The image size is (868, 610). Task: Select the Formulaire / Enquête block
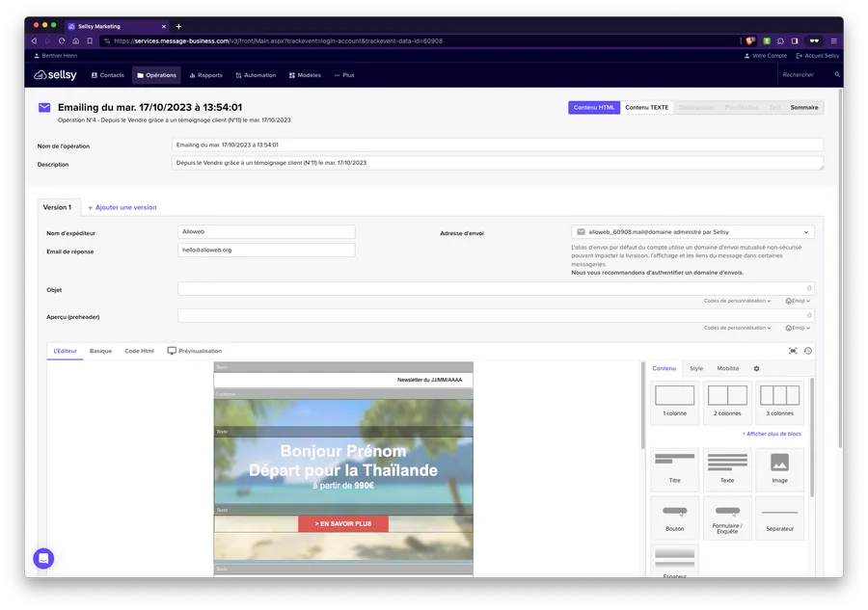pyautogui.click(x=727, y=517)
